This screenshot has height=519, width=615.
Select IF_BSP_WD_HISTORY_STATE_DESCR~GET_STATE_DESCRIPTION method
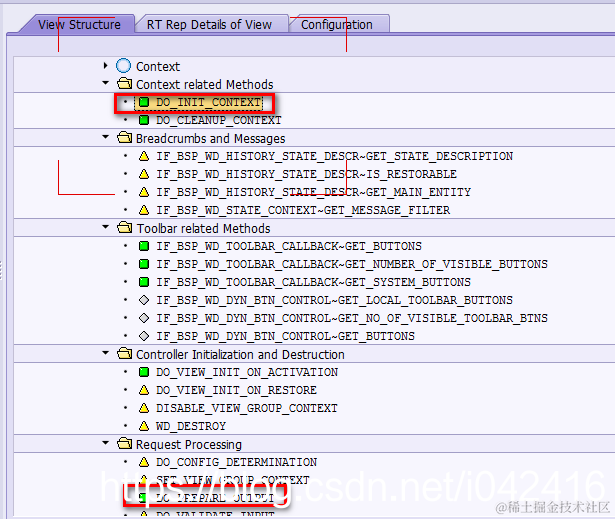pyautogui.click(x=334, y=156)
